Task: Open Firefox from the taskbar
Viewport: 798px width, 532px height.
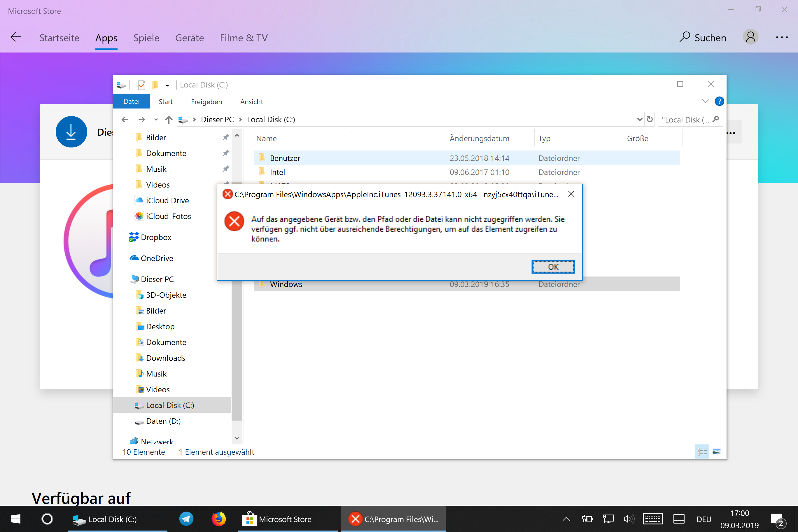Action: tap(218, 519)
